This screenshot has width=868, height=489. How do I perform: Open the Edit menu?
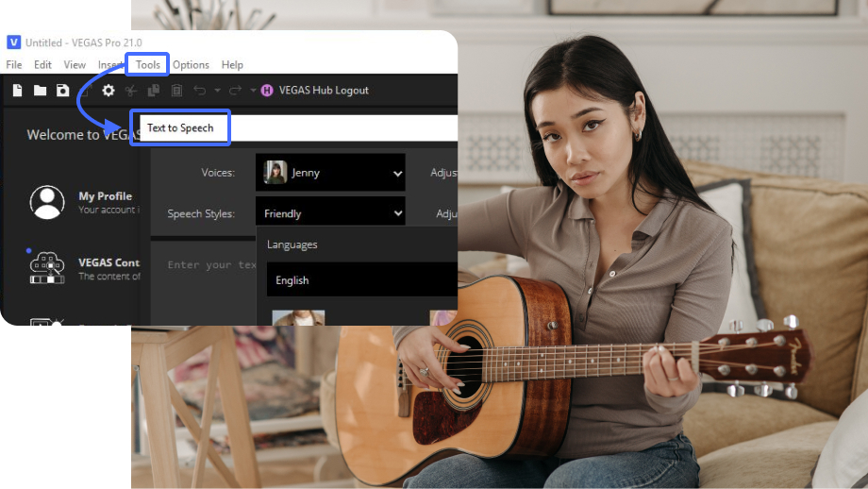pyautogui.click(x=42, y=65)
